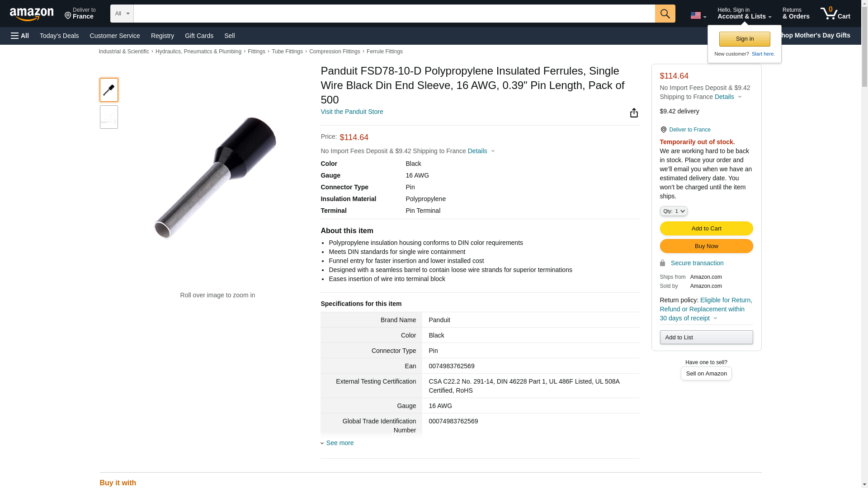Open Today's Deals menu item
This screenshot has height=488, width=868.
[x=59, y=36]
